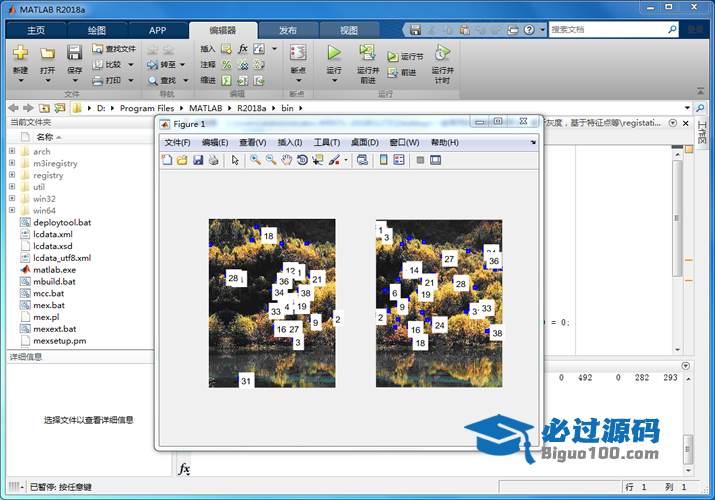
Task: Click the Breakpoints (断点) icon
Action: coord(297,56)
